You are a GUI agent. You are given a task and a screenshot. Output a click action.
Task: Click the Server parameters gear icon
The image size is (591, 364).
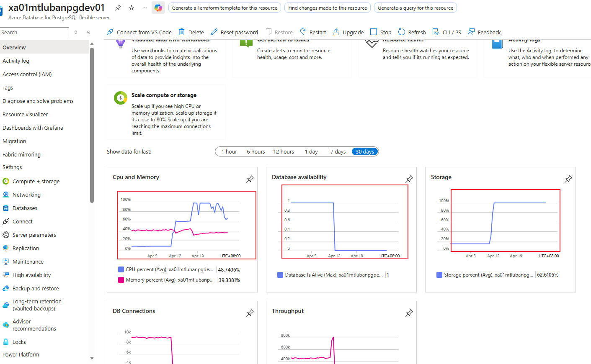[x=6, y=235]
